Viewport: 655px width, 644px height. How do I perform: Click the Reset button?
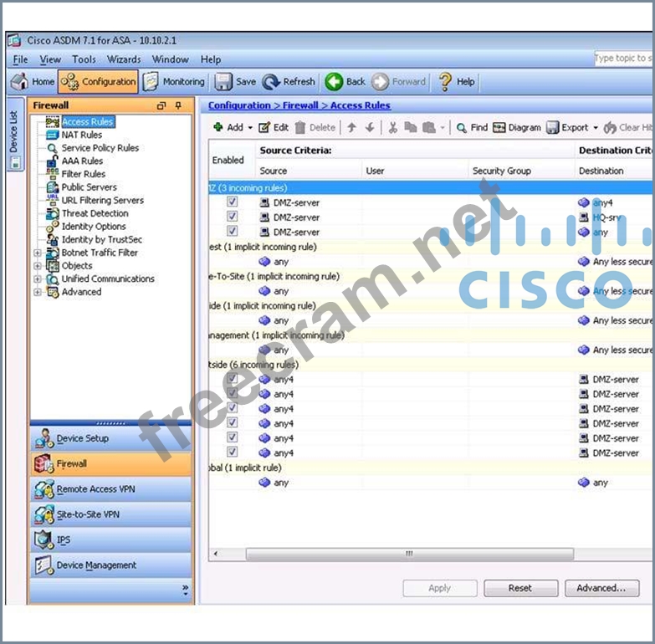[x=519, y=588]
